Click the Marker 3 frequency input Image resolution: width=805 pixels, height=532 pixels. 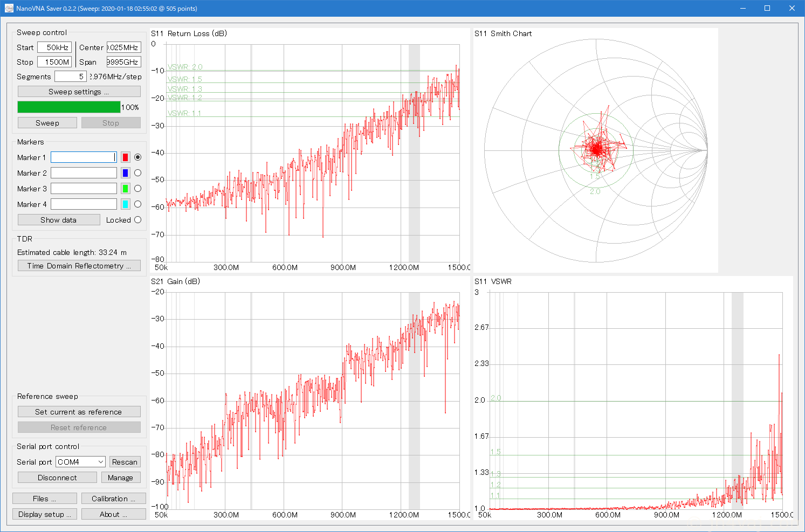[x=84, y=189]
